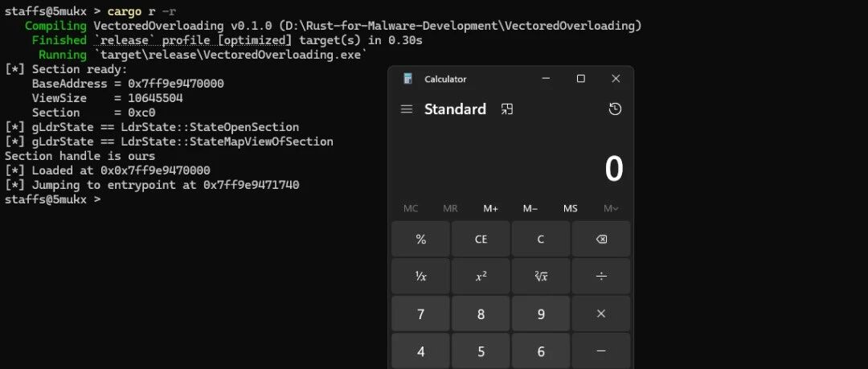Add to memory with M+
868x369 pixels.
click(490, 208)
